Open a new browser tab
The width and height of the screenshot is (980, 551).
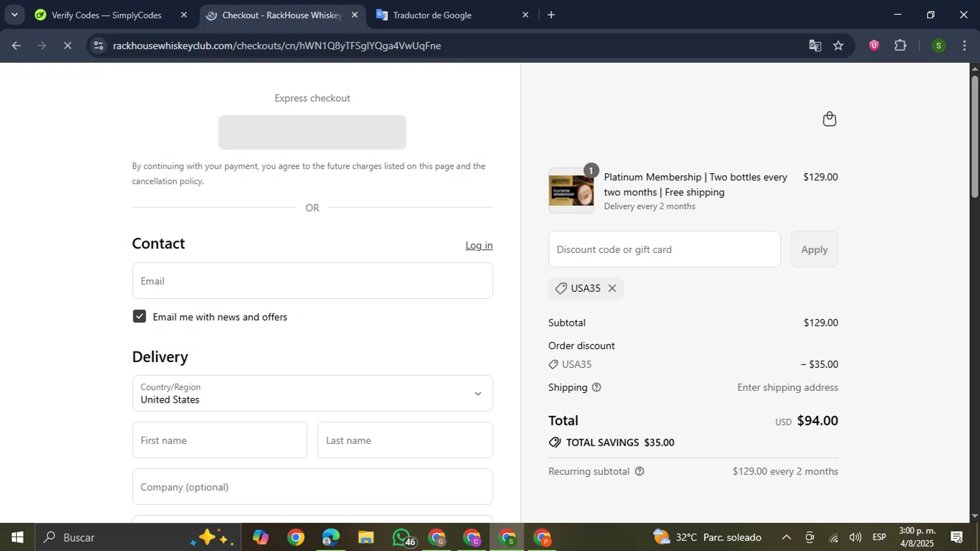551,14
